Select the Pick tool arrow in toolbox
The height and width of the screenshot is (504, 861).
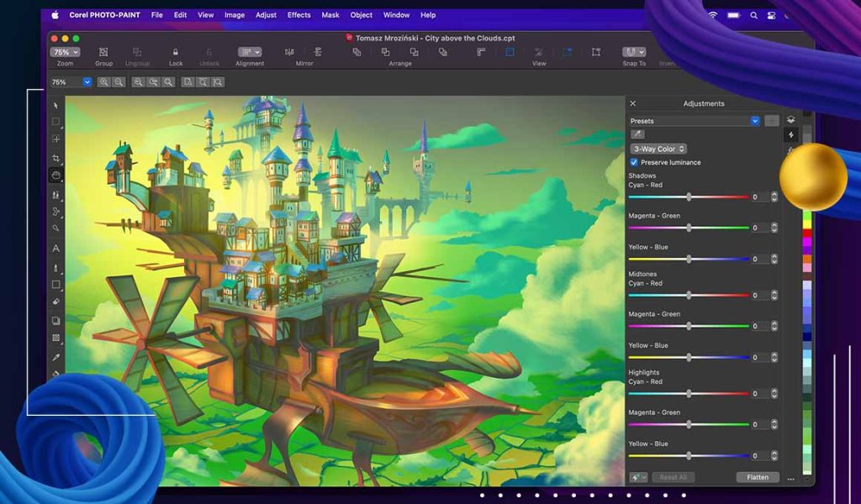click(x=55, y=105)
